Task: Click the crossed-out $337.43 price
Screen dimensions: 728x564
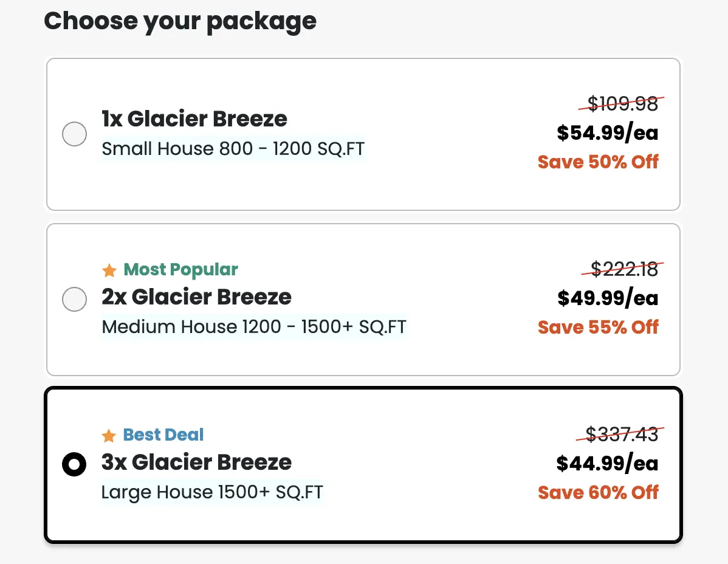Action: pos(622,434)
